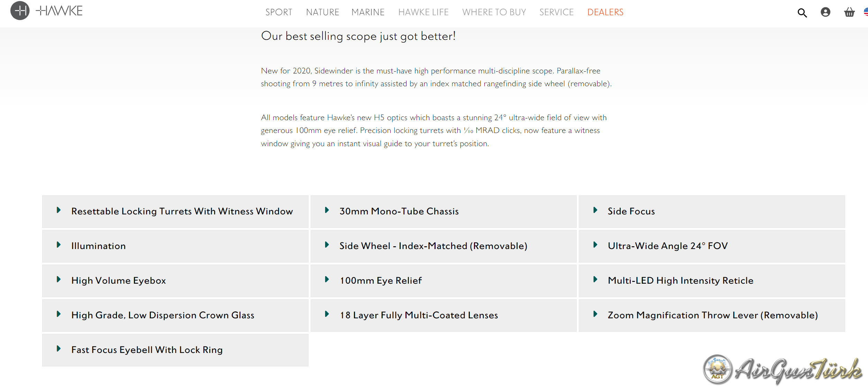Expand Resettable Locking Turrets With Witness Window

(x=182, y=211)
